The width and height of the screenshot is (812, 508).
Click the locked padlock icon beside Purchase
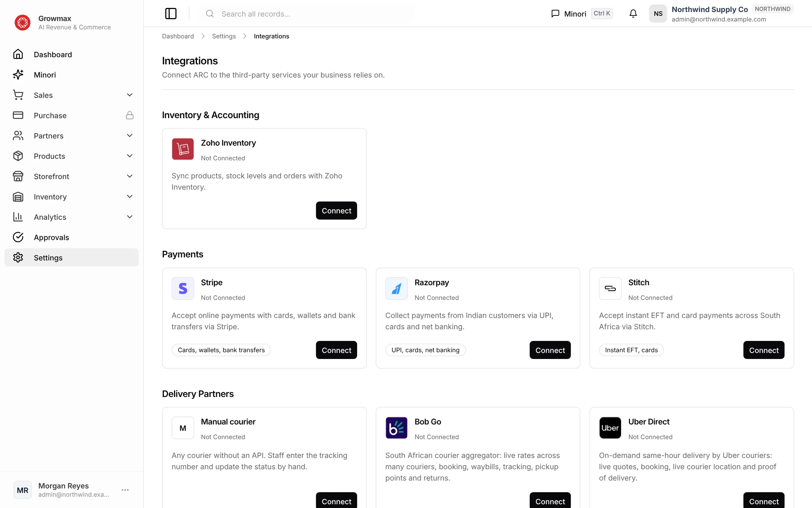tap(130, 115)
